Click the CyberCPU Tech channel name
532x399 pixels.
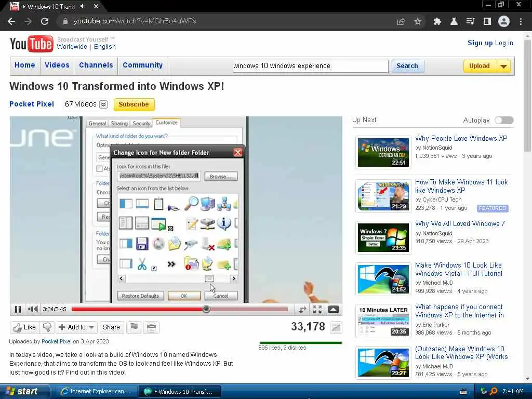click(442, 200)
